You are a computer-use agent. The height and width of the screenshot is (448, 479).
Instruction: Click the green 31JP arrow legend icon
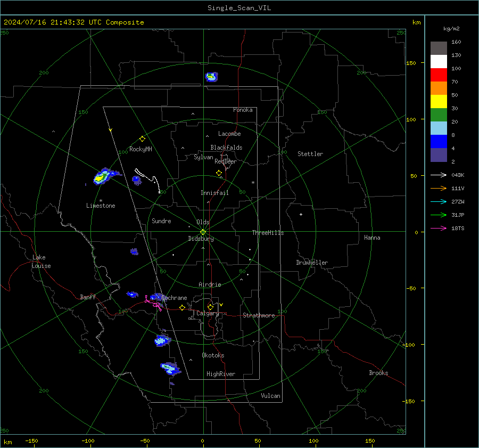[439, 215]
